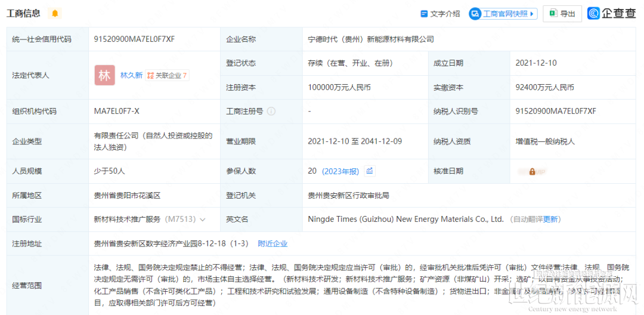Click the unified credit code 91520900MA7EL0F7XF
Screen dimensions: 644x315
coord(134,39)
